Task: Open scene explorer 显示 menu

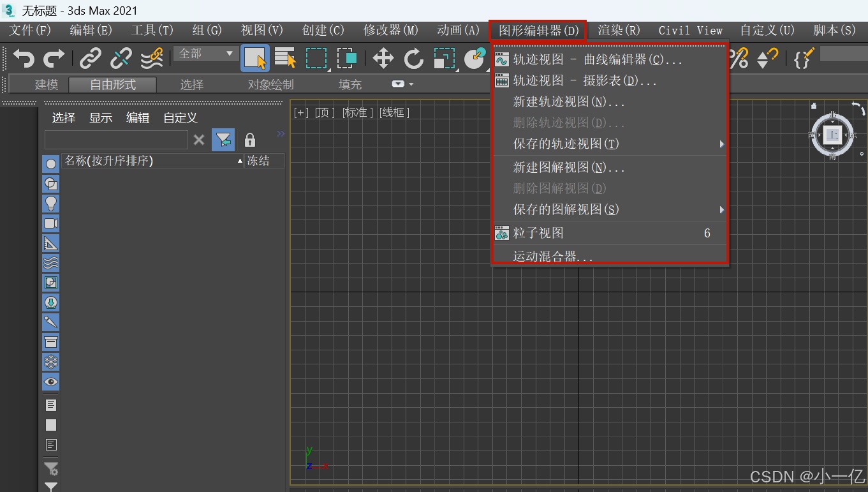Action: 101,118
